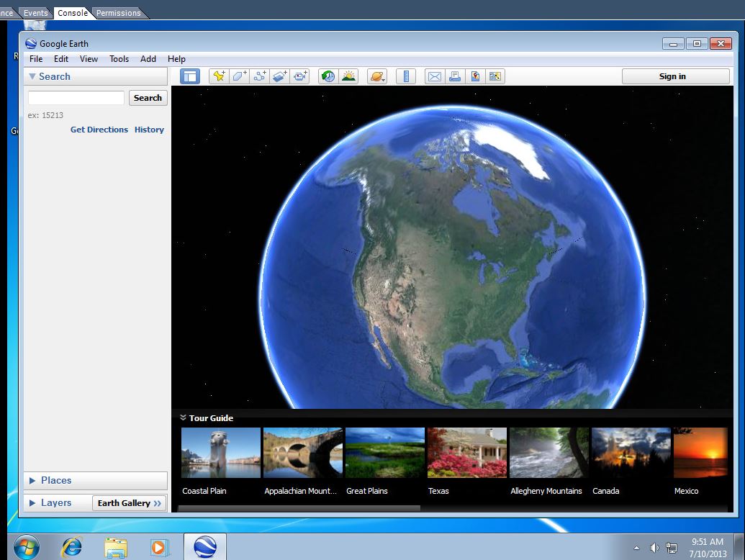745x560 pixels.
Task: Launch Internet Explorer from the taskbar
Action: click(72, 547)
